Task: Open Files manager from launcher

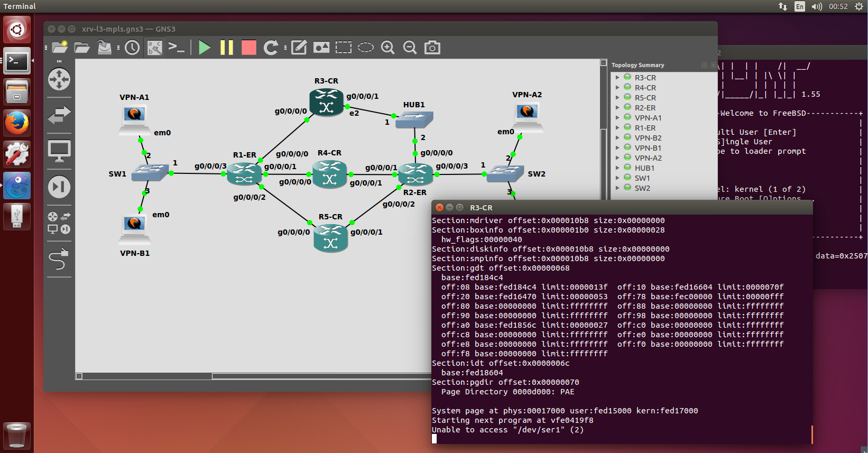Action: click(x=17, y=92)
